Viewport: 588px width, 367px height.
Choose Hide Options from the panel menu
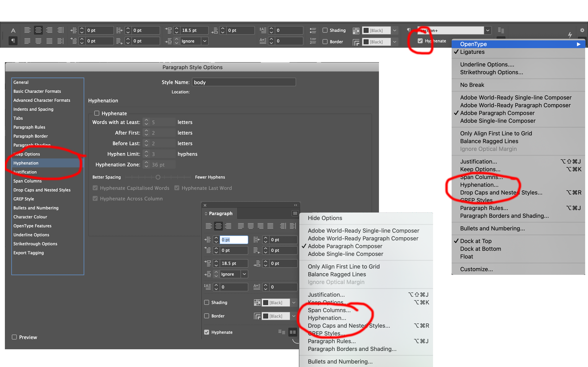pos(325,218)
